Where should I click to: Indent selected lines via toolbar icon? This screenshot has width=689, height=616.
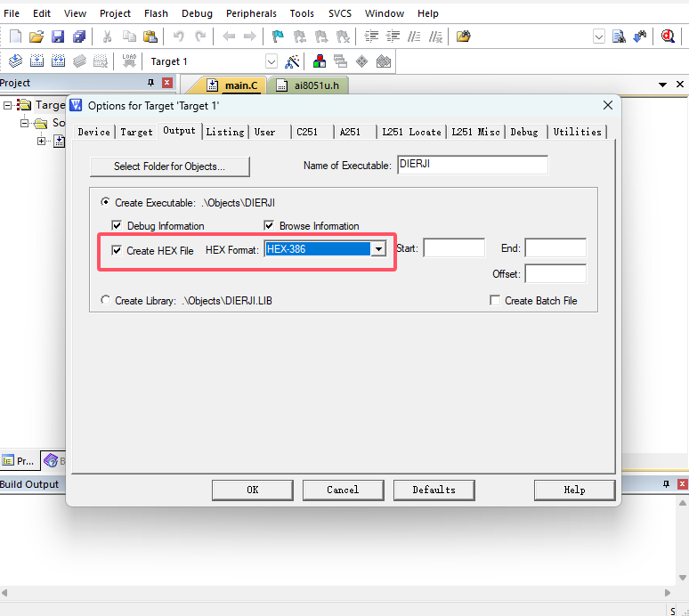(x=371, y=36)
